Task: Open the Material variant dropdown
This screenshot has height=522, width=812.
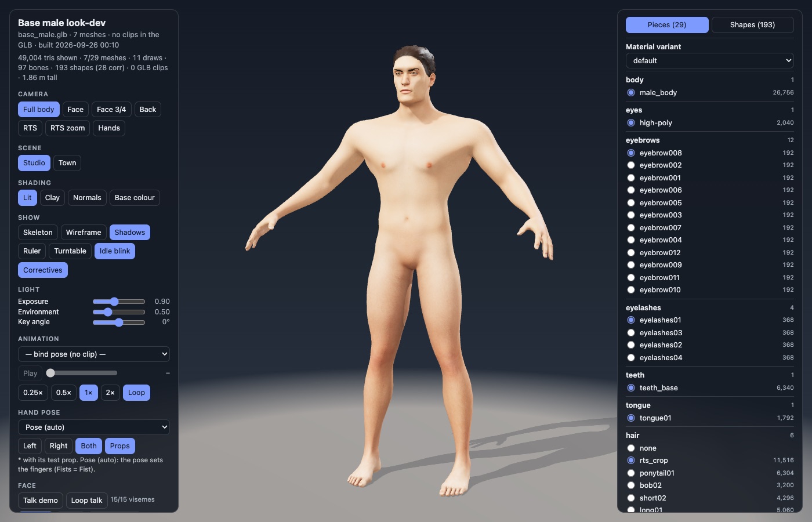Action: pyautogui.click(x=710, y=61)
